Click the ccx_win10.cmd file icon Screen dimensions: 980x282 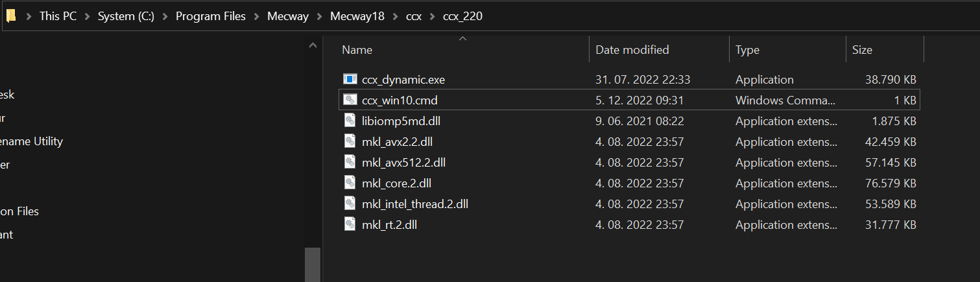(x=350, y=100)
